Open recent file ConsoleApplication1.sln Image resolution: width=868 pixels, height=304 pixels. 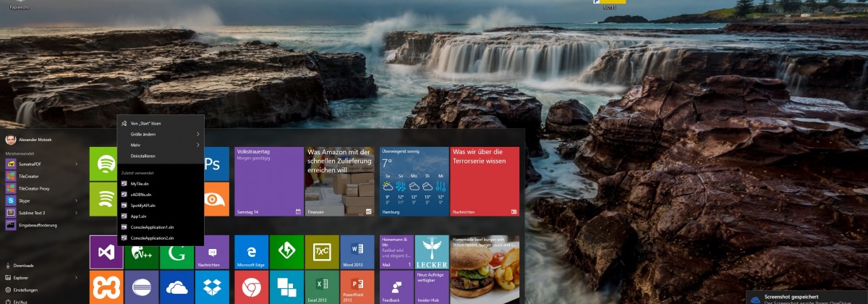click(x=161, y=227)
